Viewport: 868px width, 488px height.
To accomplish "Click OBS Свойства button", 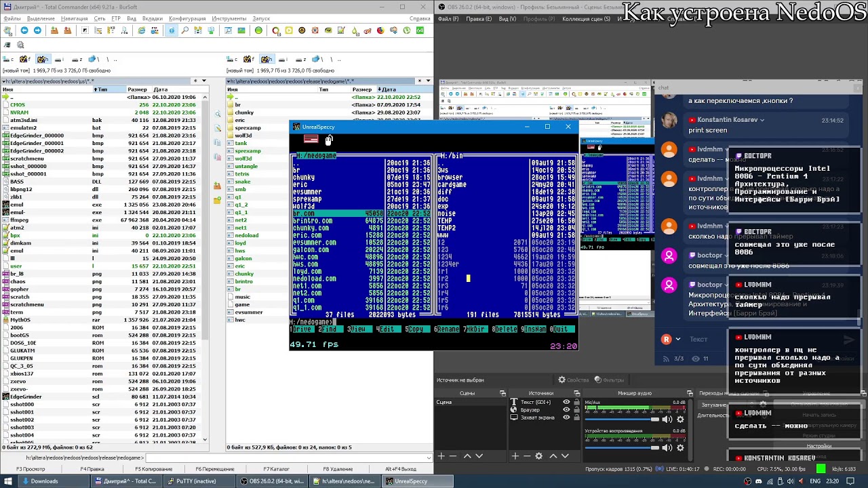I will click(x=574, y=380).
